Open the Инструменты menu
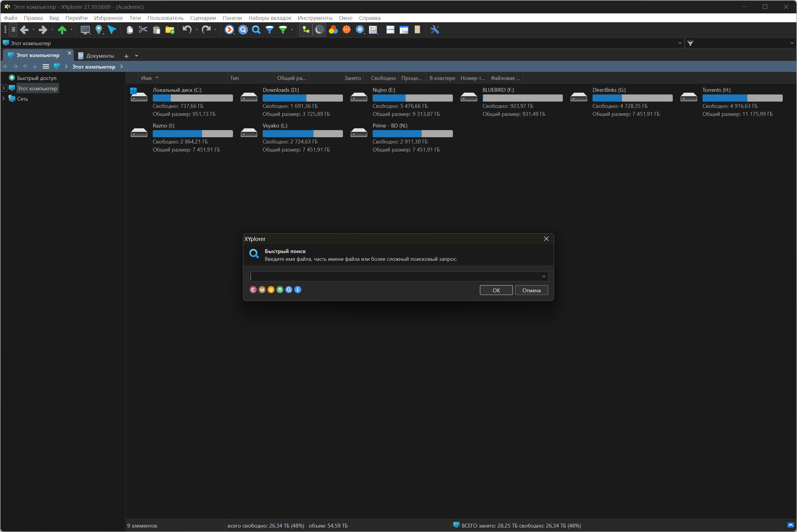Image resolution: width=797 pixels, height=532 pixels. pyautogui.click(x=315, y=18)
